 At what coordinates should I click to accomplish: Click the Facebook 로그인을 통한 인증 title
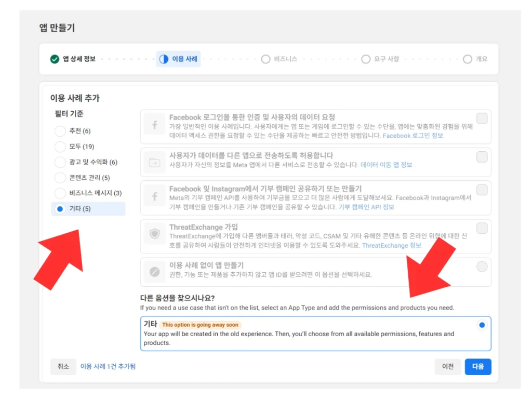click(x=252, y=117)
